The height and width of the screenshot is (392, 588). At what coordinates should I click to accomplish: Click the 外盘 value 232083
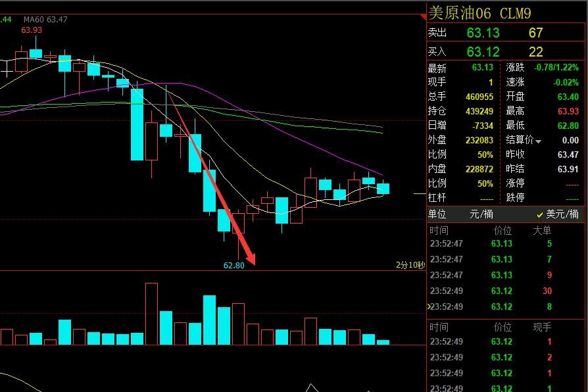[479, 140]
